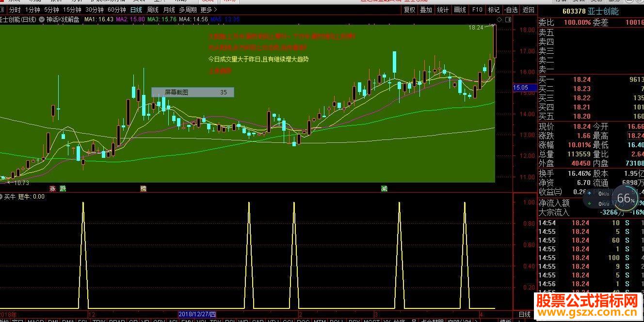This screenshot has height=322, width=644.
Task: Switch to the 周线 period tab
Action: tap(153, 10)
